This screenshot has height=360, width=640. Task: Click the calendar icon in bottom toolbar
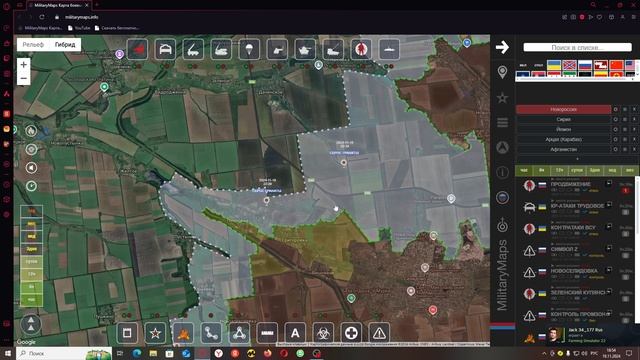point(127,333)
